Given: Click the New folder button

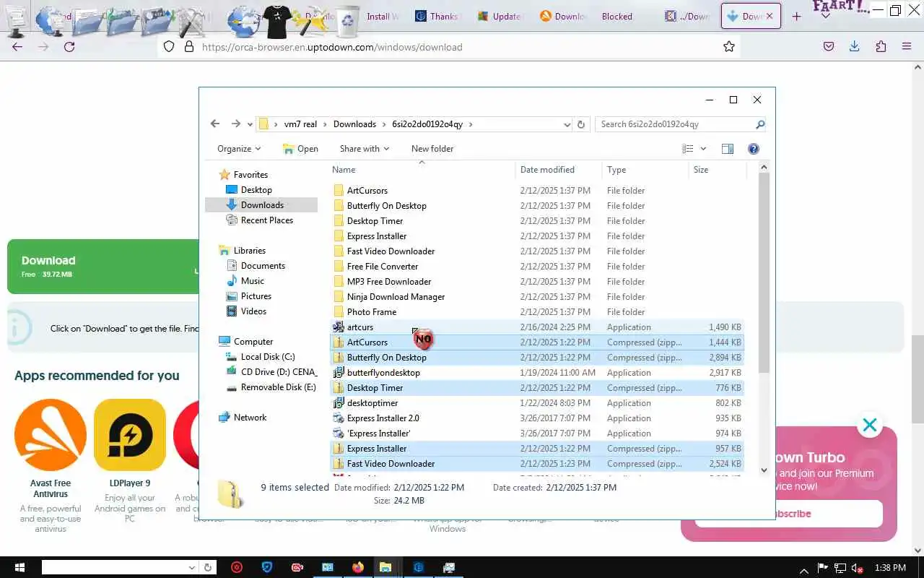Looking at the screenshot, I should [x=432, y=149].
